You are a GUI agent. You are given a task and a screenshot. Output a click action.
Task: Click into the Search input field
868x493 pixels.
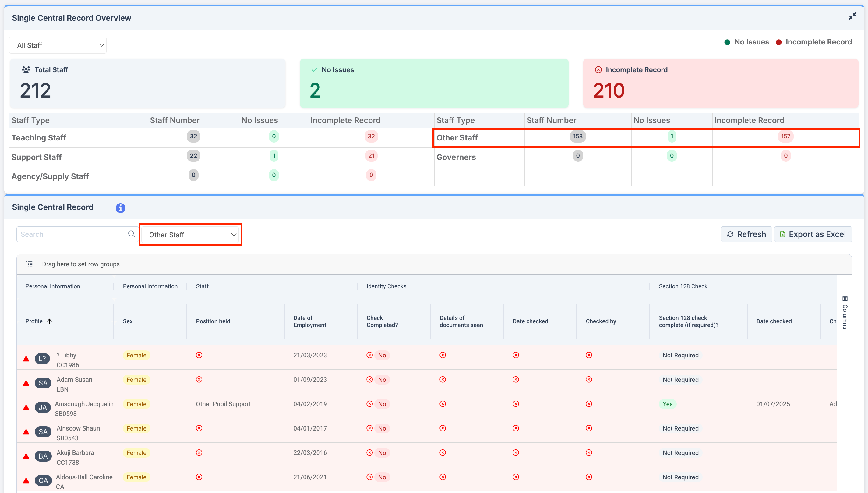click(72, 234)
